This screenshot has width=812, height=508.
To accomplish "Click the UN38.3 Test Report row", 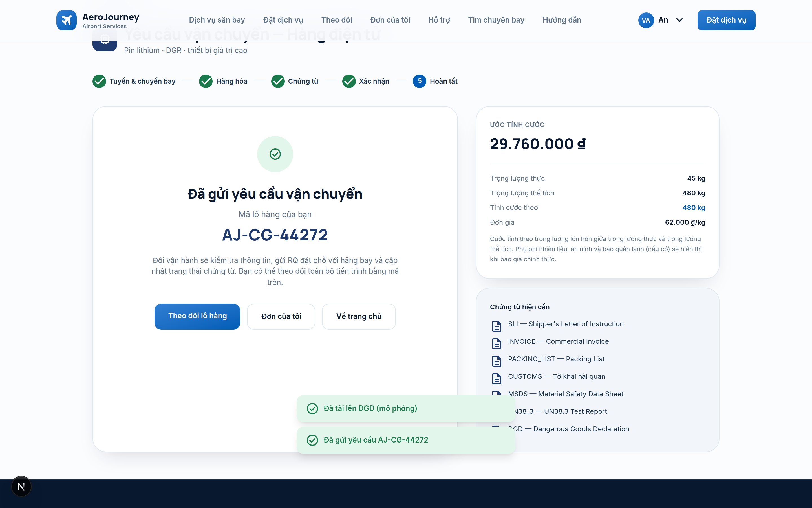I will click(x=561, y=411).
